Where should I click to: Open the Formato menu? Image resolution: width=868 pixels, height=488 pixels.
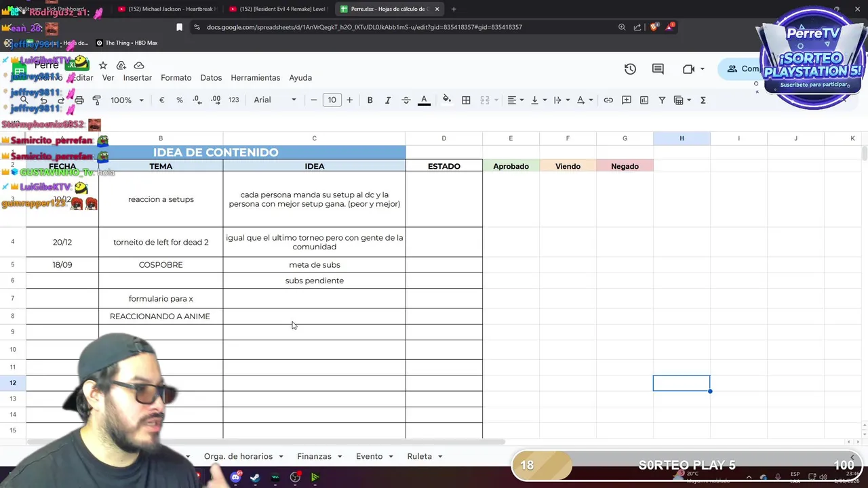click(x=176, y=78)
